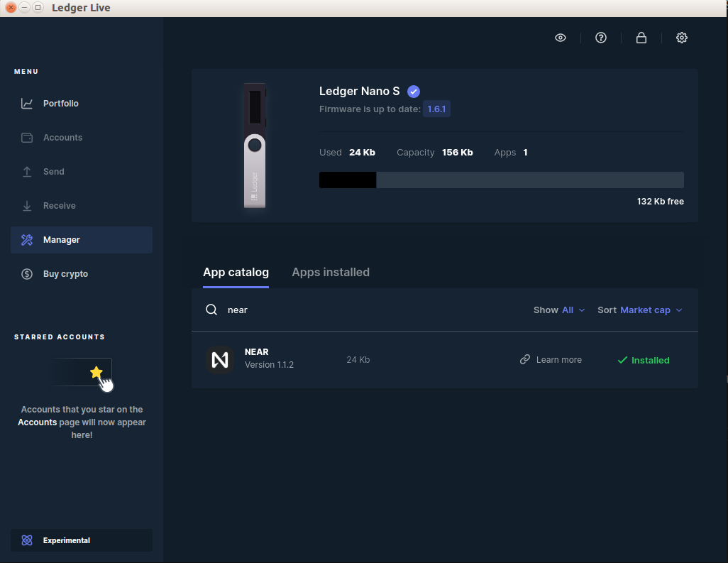Click the Accounts wallet icon
Screen dimensions: 728x563
tap(27, 138)
